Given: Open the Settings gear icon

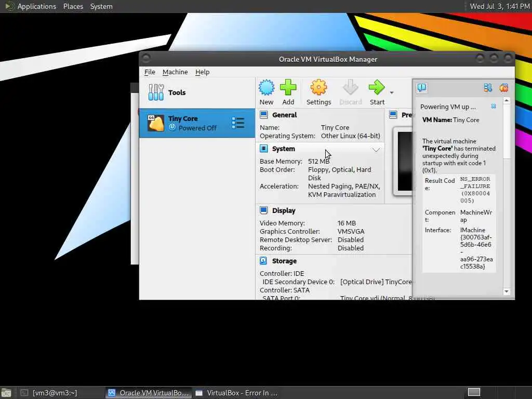Looking at the screenshot, I should pyautogui.click(x=318, y=87).
